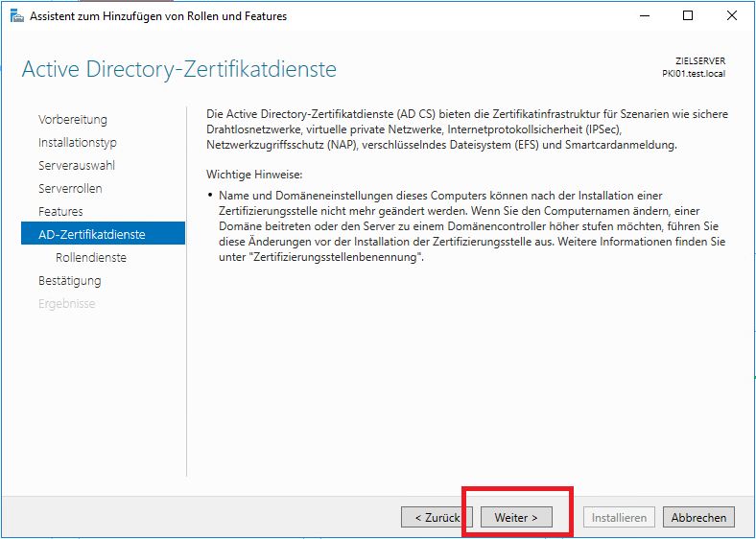Cancel the wizard with Abbrechen

tap(698, 518)
